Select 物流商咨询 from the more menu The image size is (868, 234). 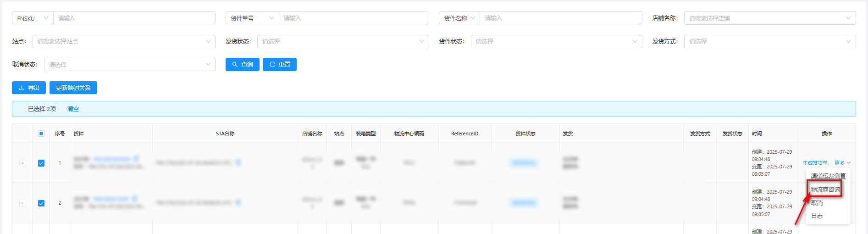[825, 189]
